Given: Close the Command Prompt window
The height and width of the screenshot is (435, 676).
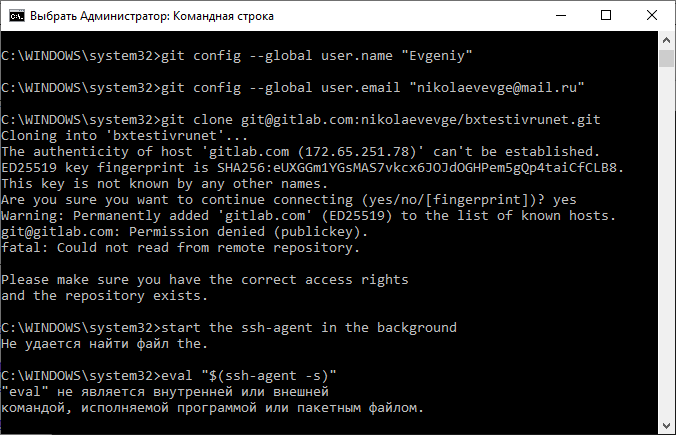Looking at the screenshot, I should point(652,16).
